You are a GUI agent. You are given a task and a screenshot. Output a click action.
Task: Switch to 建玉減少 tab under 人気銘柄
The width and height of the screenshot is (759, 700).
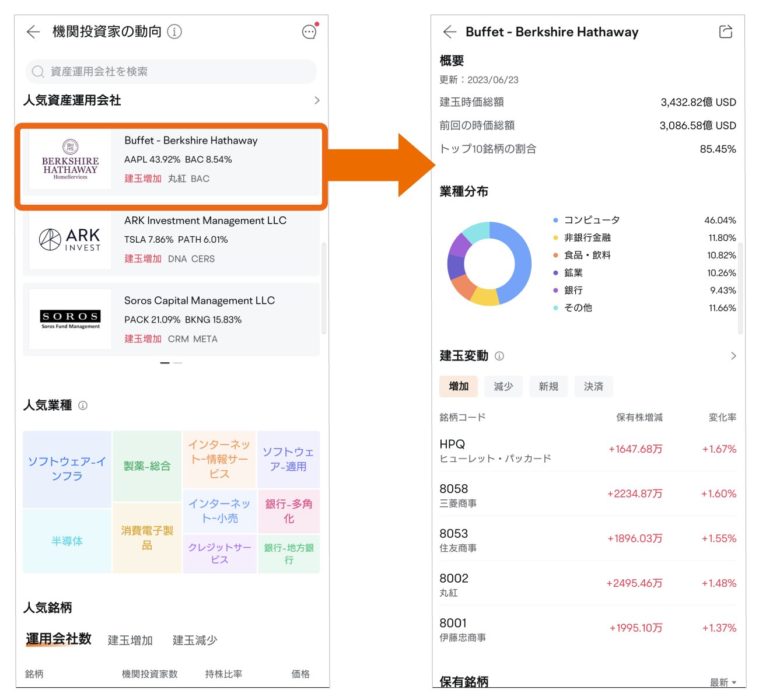pos(195,640)
